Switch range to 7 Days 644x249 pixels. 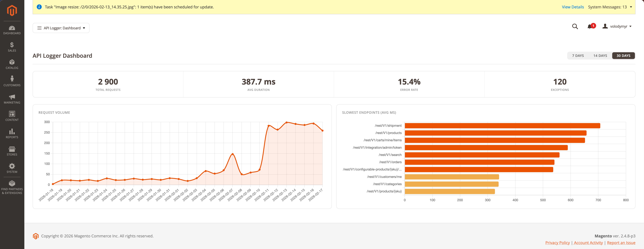pos(578,56)
